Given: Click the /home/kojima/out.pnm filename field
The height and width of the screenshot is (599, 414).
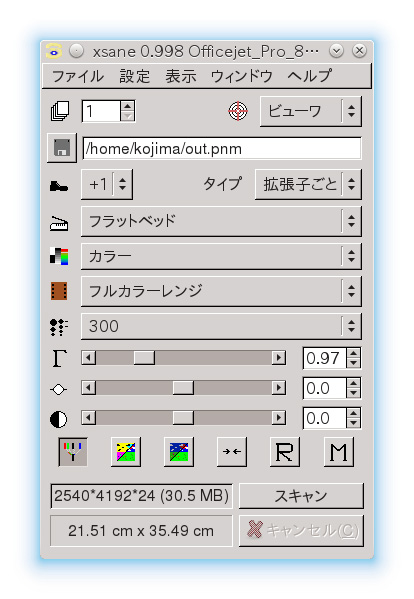Looking at the screenshot, I should pyautogui.click(x=222, y=148).
